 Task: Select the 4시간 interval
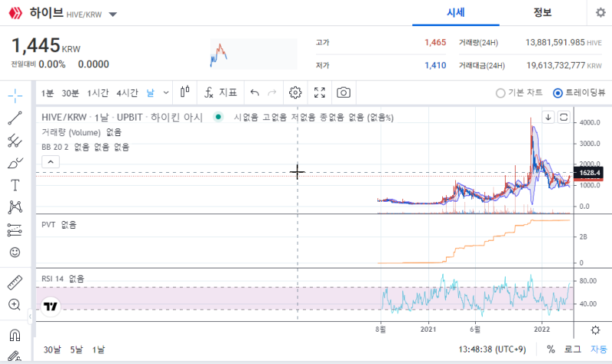pos(127,93)
